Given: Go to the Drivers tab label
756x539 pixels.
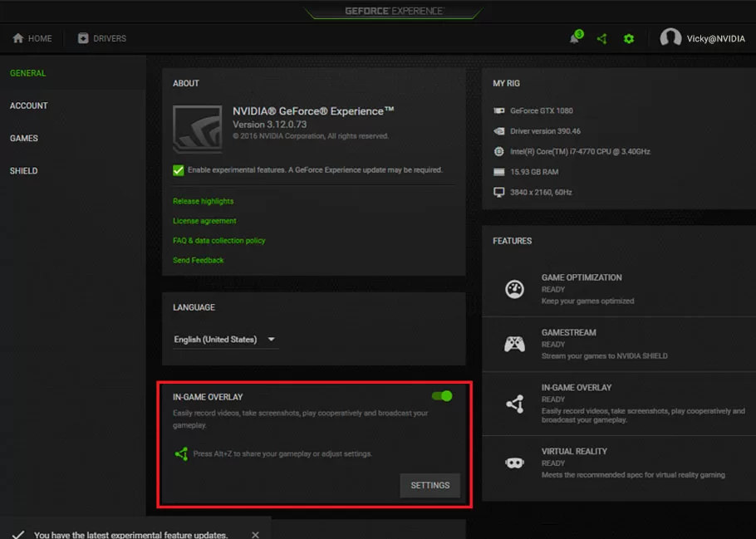Looking at the screenshot, I should pyautogui.click(x=110, y=38).
